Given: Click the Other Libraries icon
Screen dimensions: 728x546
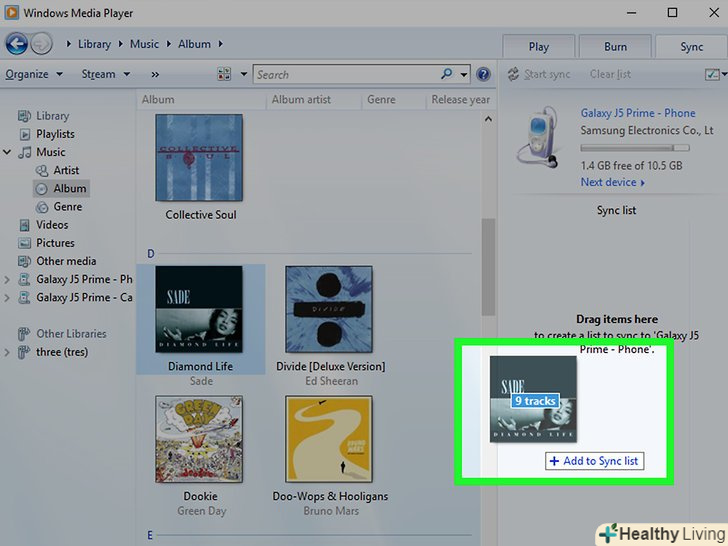Looking at the screenshot, I should tap(24, 334).
